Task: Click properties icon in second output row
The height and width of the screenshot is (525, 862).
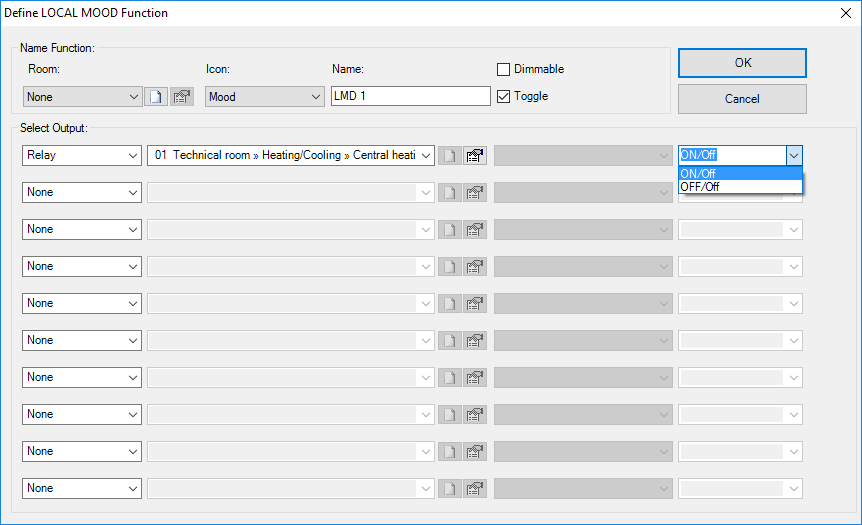Action: pos(475,193)
